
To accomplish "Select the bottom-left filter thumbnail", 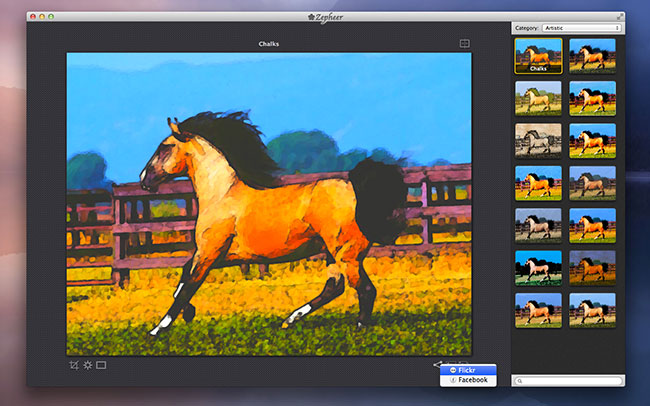I will tap(538, 310).
